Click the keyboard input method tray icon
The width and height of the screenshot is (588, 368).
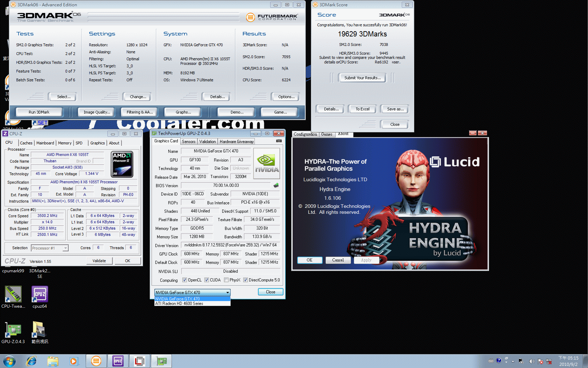[x=491, y=361]
